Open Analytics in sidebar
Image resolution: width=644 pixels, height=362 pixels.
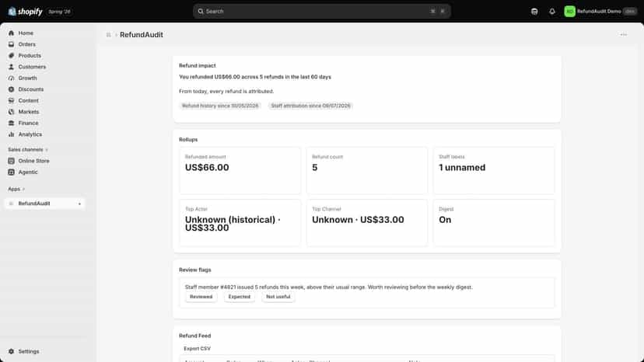point(30,134)
